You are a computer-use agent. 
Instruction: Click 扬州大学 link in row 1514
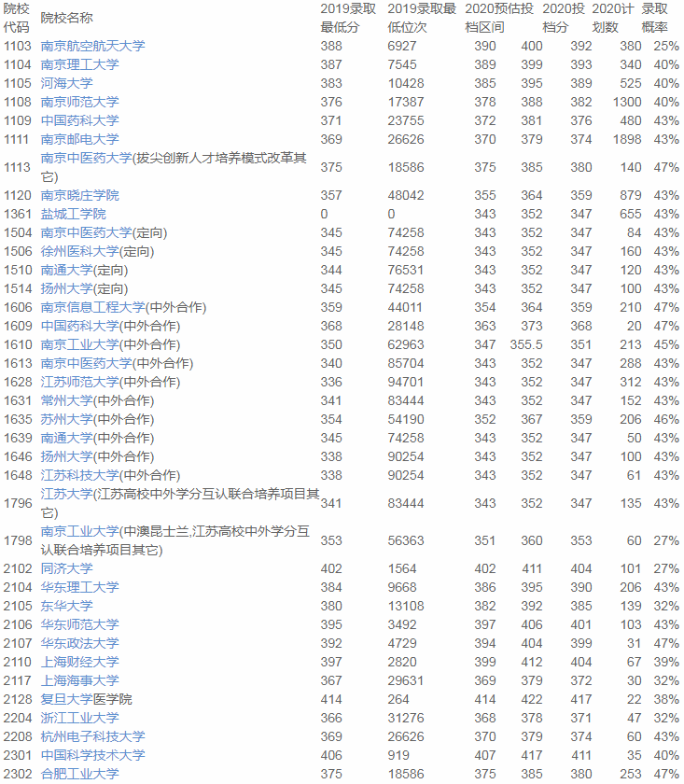click(67, 288)
